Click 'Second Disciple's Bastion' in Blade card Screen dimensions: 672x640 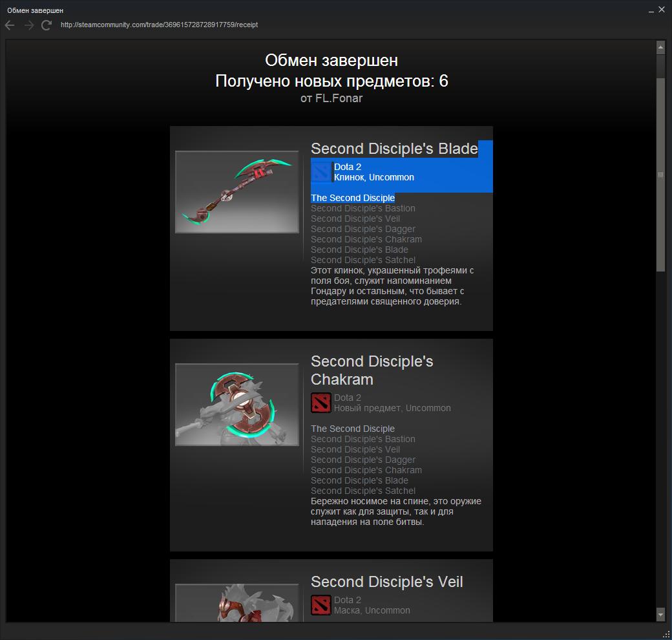[x=363, y=208]
